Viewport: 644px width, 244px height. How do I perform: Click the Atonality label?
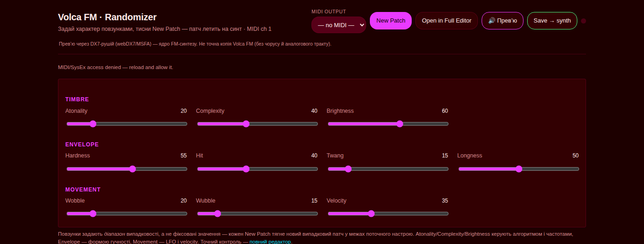coord(76,111)
